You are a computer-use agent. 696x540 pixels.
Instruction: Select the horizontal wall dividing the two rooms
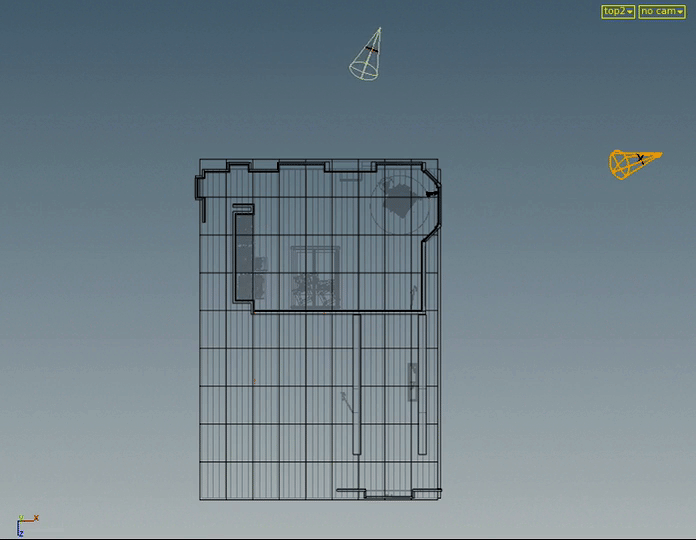tap(338, 313)
